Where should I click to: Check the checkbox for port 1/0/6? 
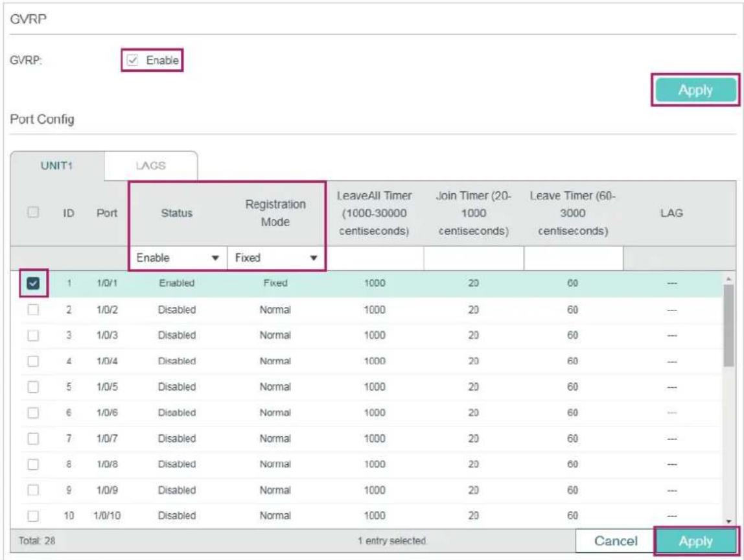tap(33, 413)
